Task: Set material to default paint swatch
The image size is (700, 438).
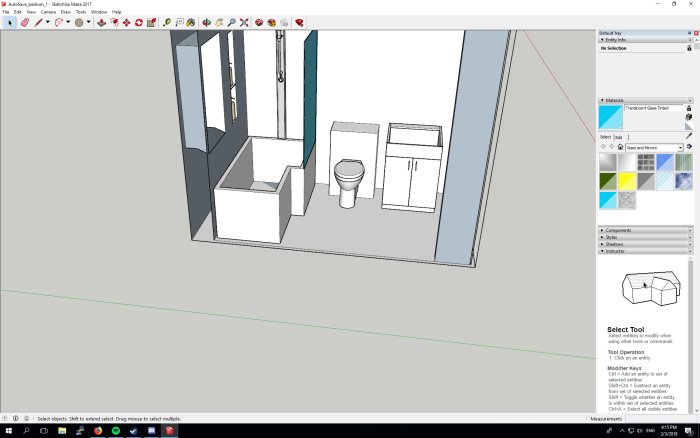Action: [x=689, y=126]
